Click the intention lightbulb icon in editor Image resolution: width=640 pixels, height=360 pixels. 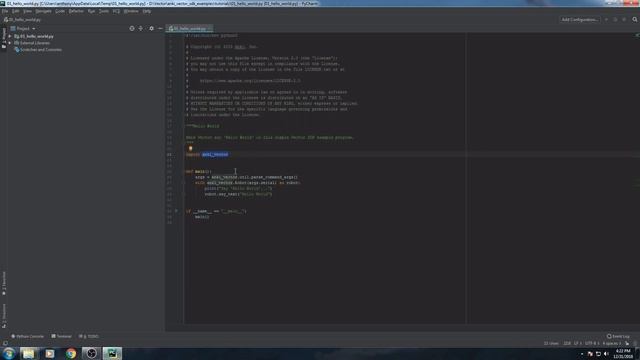pyautogui.click(x=190, y=149)
